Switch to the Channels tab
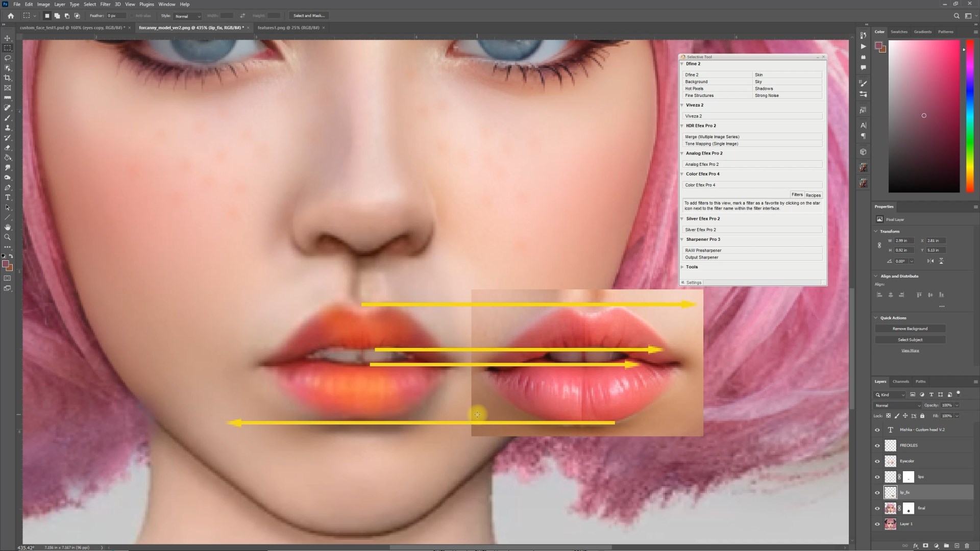980x551 pixels. tap(900, 382)
